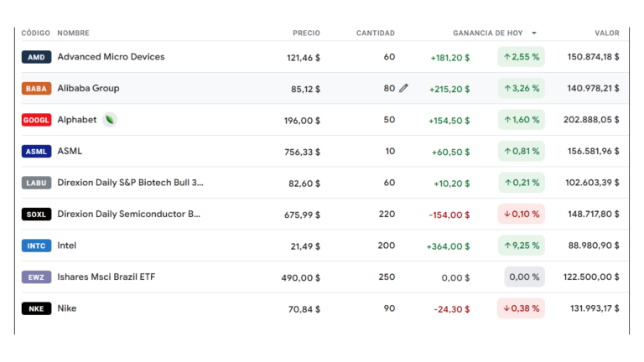Click Nike's red 0,38 % change chip
The height and width of the screenshot is (362, 644).
coord(521,308)
